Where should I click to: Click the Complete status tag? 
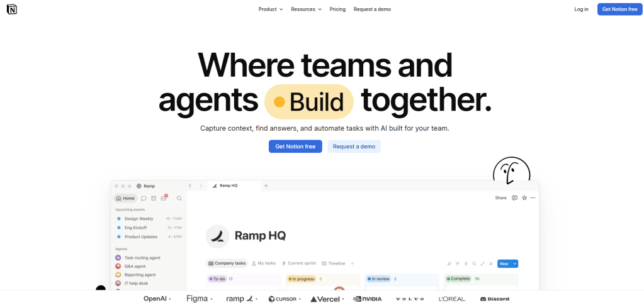click(x=458, y=279)
